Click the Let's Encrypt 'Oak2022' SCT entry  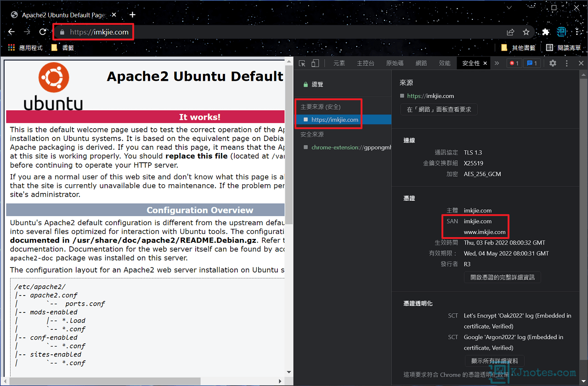[x=517, y=321]
